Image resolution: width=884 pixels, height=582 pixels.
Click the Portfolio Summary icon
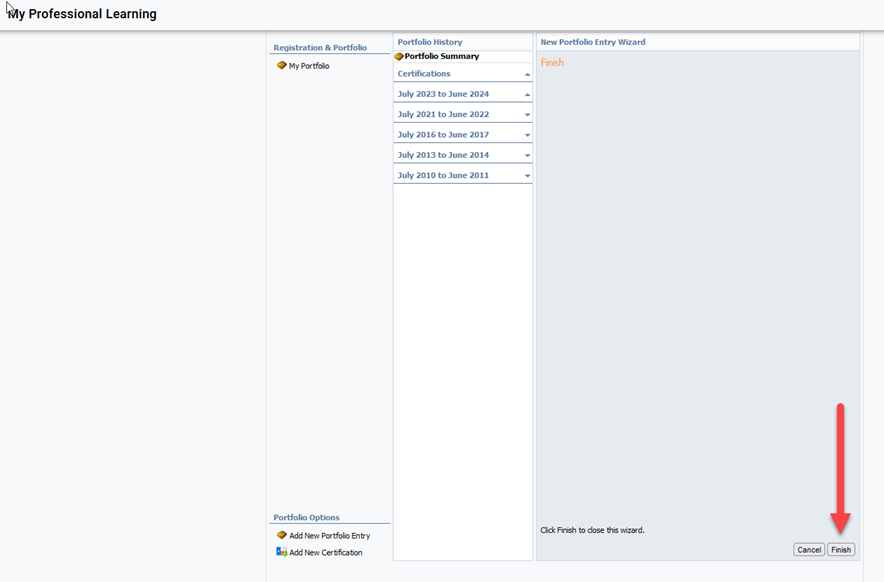click(399, 57)
